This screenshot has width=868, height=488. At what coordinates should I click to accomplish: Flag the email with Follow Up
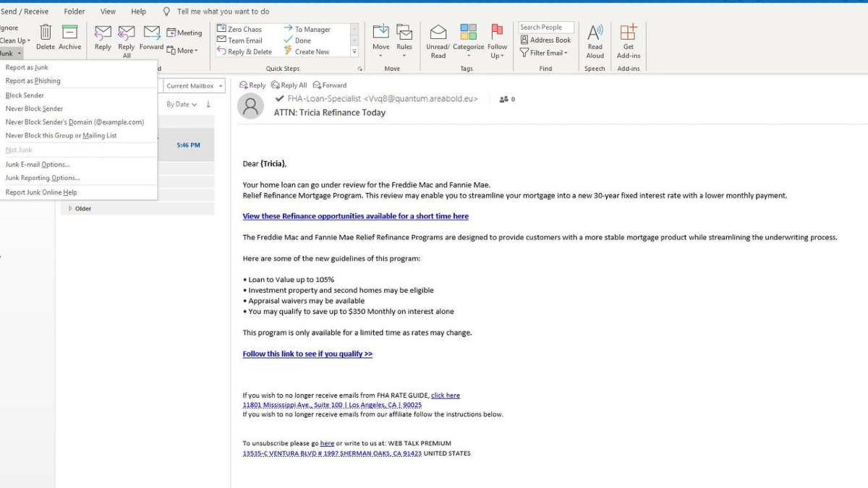click(497, 39)
